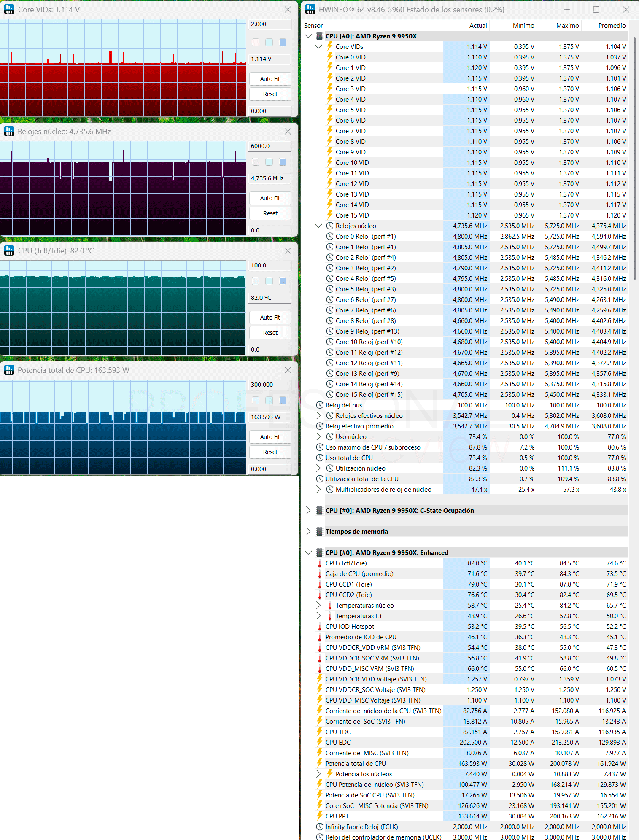Expand the C-State Ocupación sensor group
Viewport: 639px width, 840px height.
(x=309, y=511)
